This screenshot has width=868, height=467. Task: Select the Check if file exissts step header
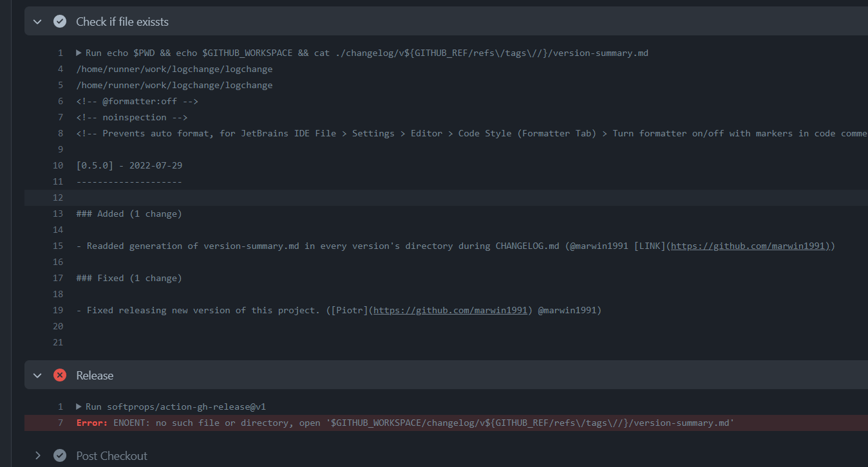(x=122, y=21)
